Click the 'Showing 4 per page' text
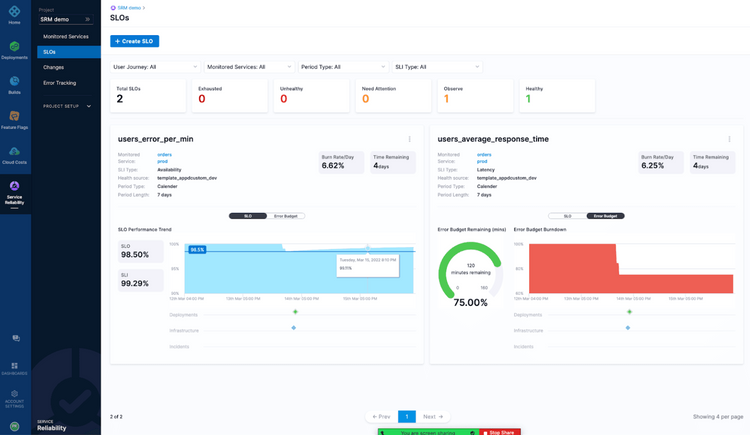750x435 pixels. 718,417
